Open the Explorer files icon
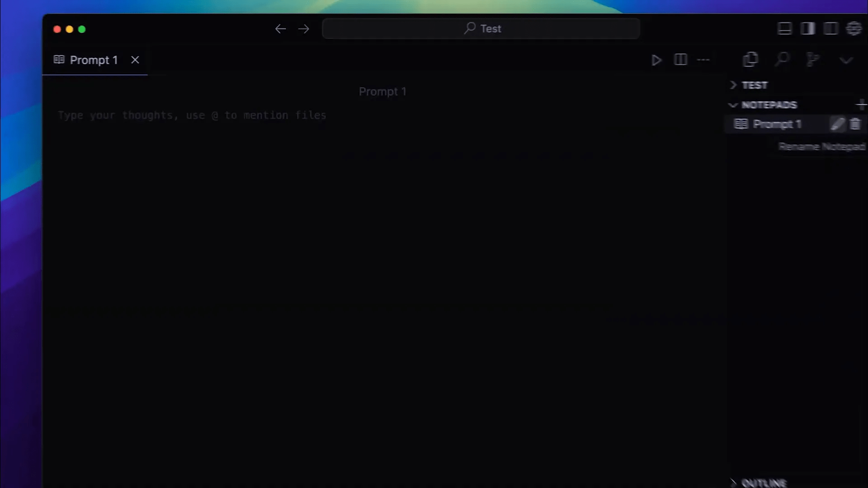This screenshot has height=488, width=868. click(x=750, y=59)
